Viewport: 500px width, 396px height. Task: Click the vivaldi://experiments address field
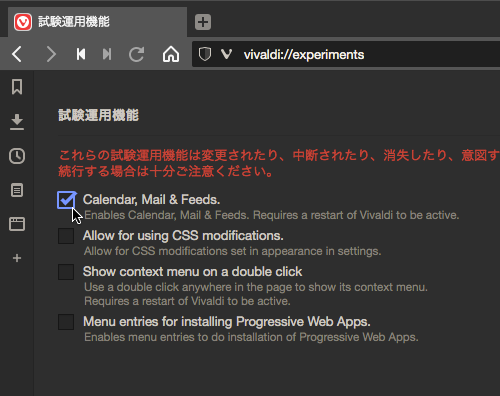coord(346,54)
